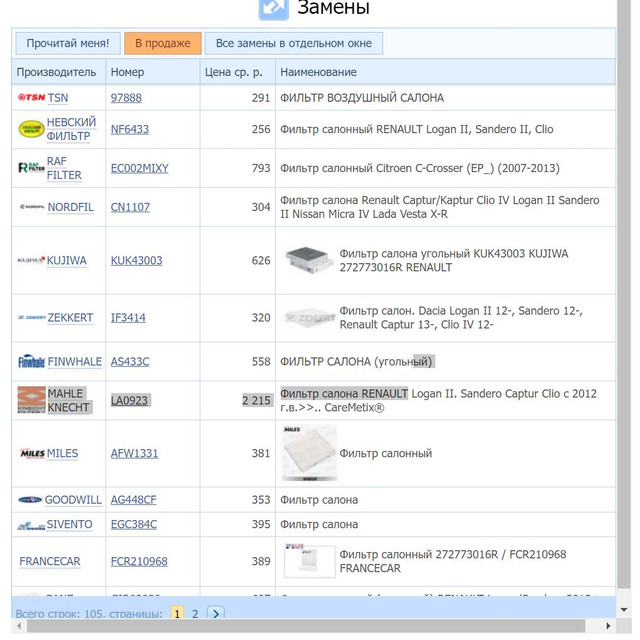This screenshot has width=640, height=640.
Task: Open the FINWHALE manufacturer link
Action: pyautogui.click(x=75, y=362)
